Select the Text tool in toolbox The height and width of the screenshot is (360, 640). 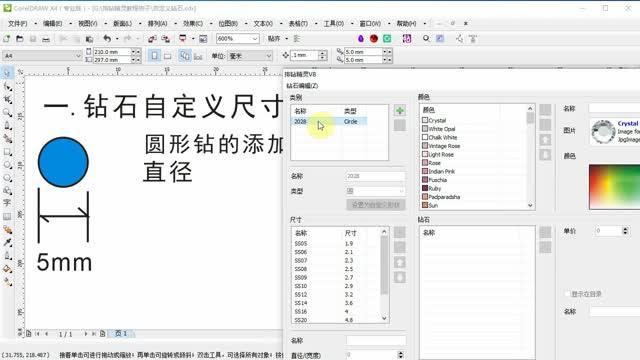(7, 203)
